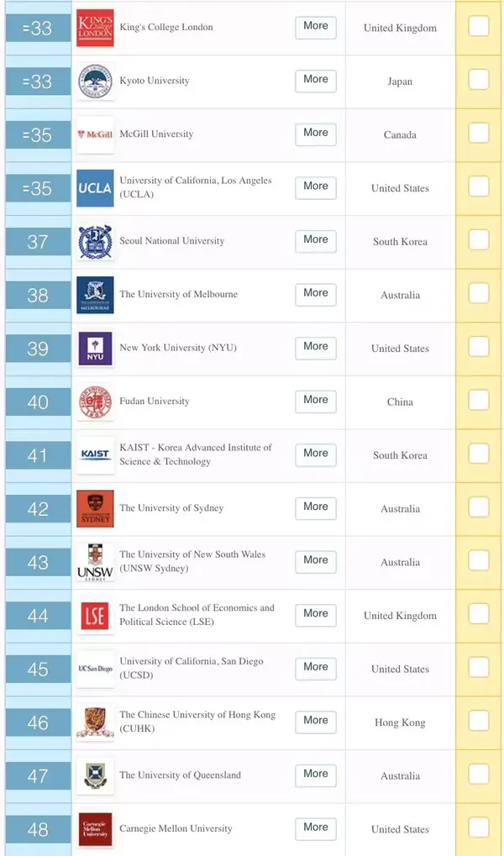Click the KAIST logo
This screenshot has height=856, width=504.
95,454
